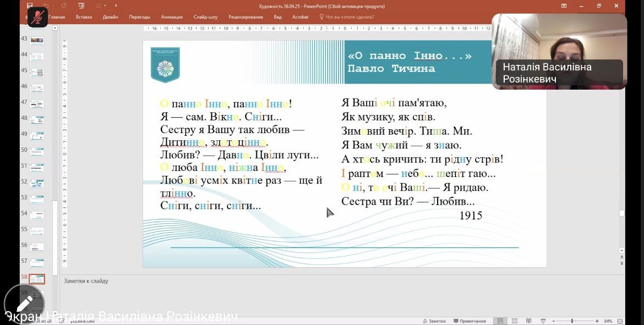The height and width of the screenshot is (325, 644).
Task: Click the Save icon in Quick Access Toolbar
Action: tap(29, 6)
